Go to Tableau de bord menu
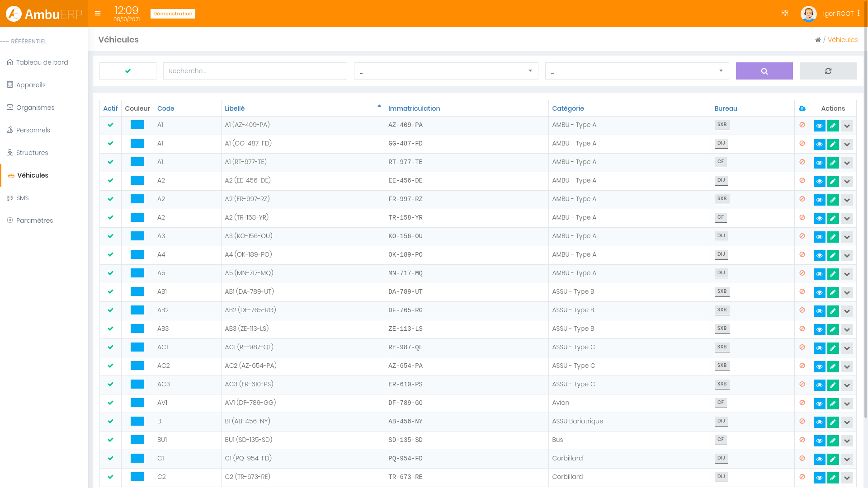Image resolution: width=868 pixels, height=488 pixels. (42, 62)
